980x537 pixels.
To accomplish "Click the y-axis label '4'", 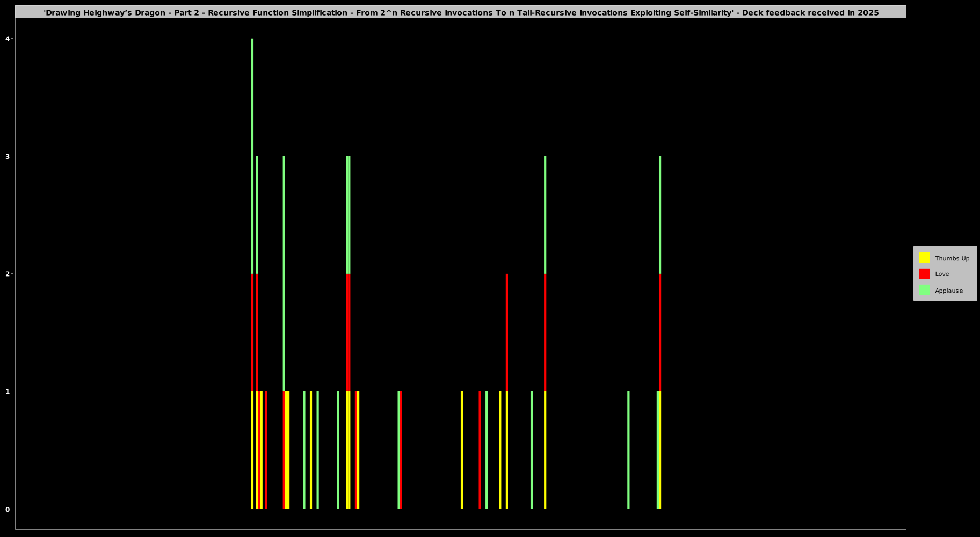I will 8,39.
